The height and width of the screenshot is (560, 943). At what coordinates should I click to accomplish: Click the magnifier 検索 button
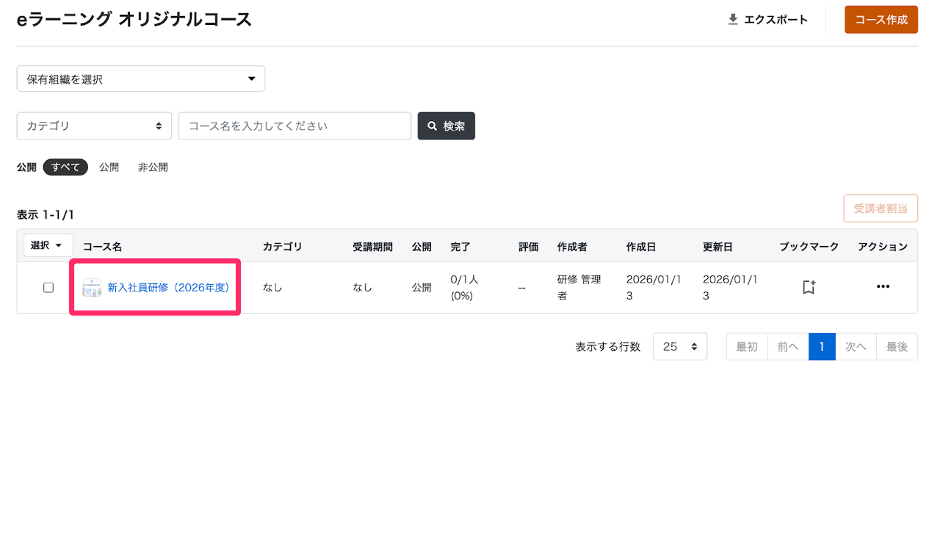[447, 126]
